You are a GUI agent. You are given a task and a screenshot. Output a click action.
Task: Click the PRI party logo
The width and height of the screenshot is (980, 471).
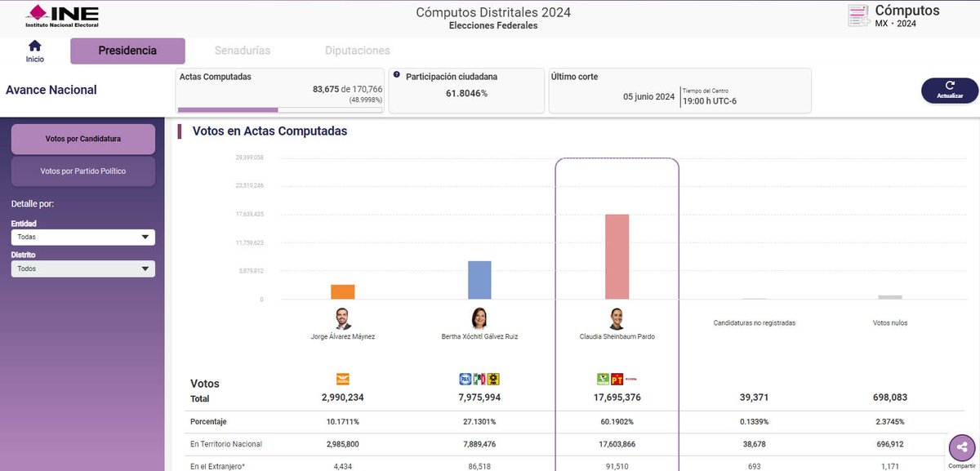[x=479, y=379]
